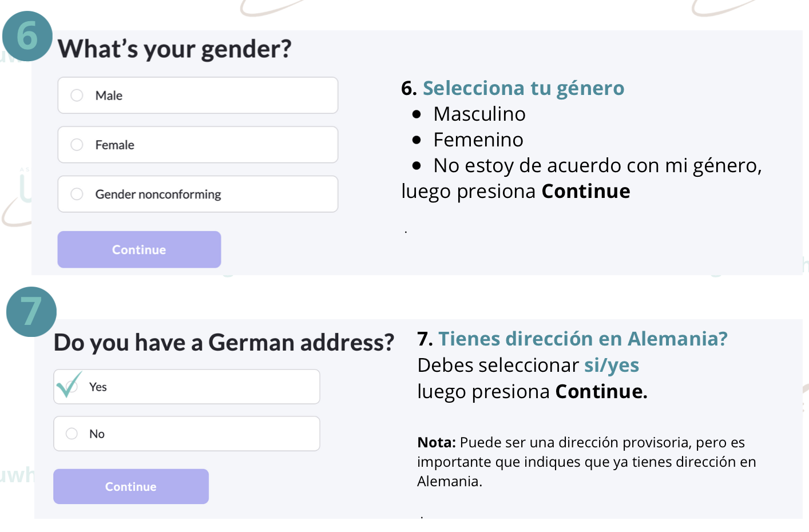The image size is (809, 532).
Task: Click the "Masculino" bullet item
Action: tap(479, 114)
